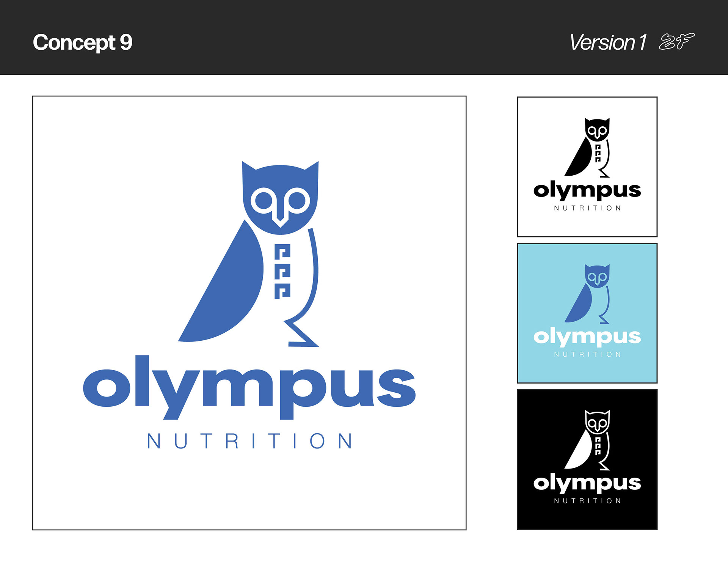Click the 2F signature logo in header
The image size is (728, 563).
pyautogui.click(x=677, y=41)
